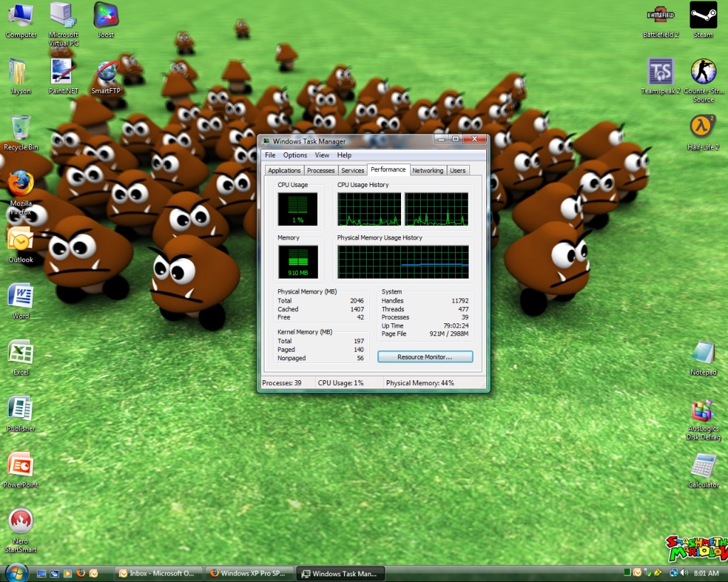The width and height of the screenshot is (728, 582).
Task: Click the yellow pencil tray icon
Action: click(658, 573)
